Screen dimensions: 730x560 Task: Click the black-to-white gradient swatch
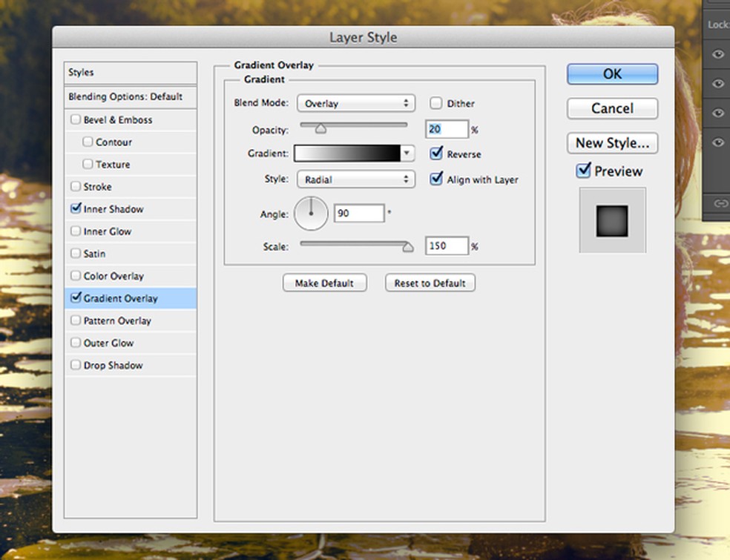pos(347,154)
